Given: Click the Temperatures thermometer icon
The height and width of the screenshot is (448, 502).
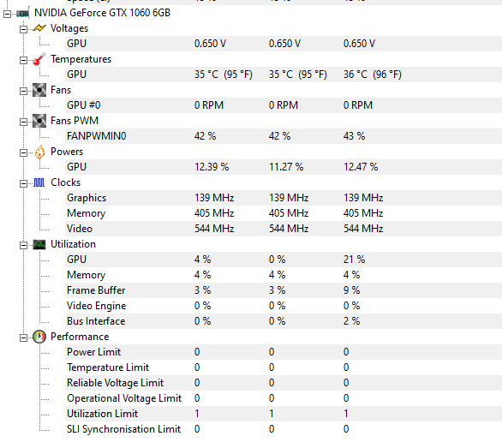Looking at the screenshot, I should click(39, 59).
